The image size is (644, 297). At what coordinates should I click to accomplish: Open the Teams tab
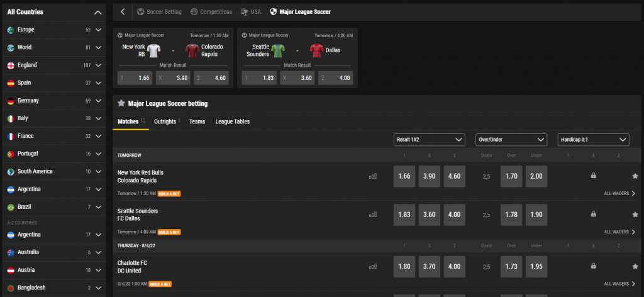pos(197,121)
